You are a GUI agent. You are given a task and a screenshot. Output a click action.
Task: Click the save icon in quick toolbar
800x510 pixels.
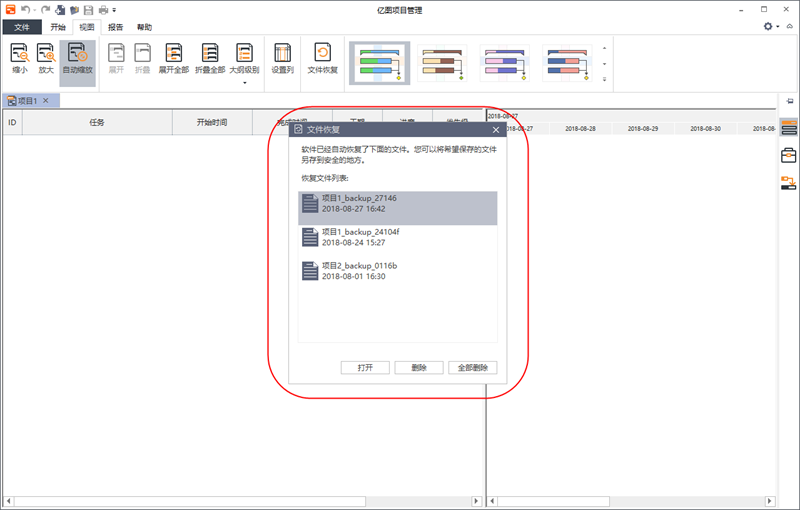coord(88,10)
